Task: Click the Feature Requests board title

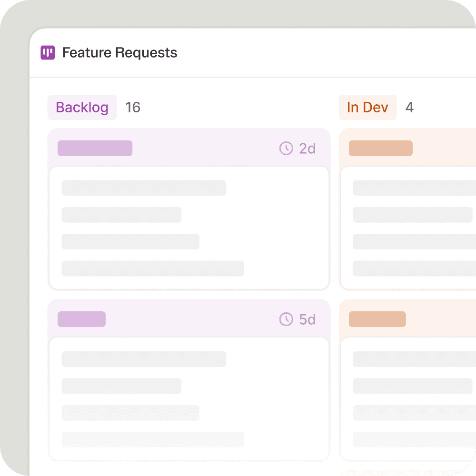Action: click(x=119, y=53)
